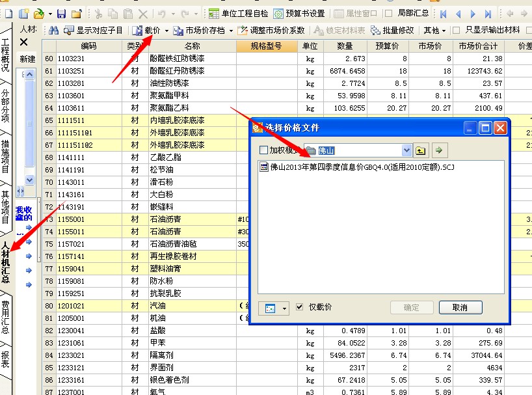Click code cell 1103251

[88, 71]
